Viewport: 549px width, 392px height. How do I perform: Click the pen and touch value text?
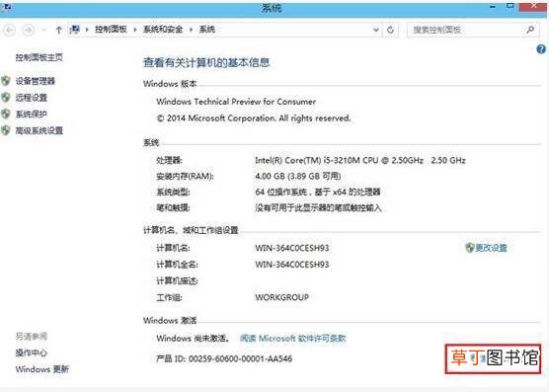point(318,208)
